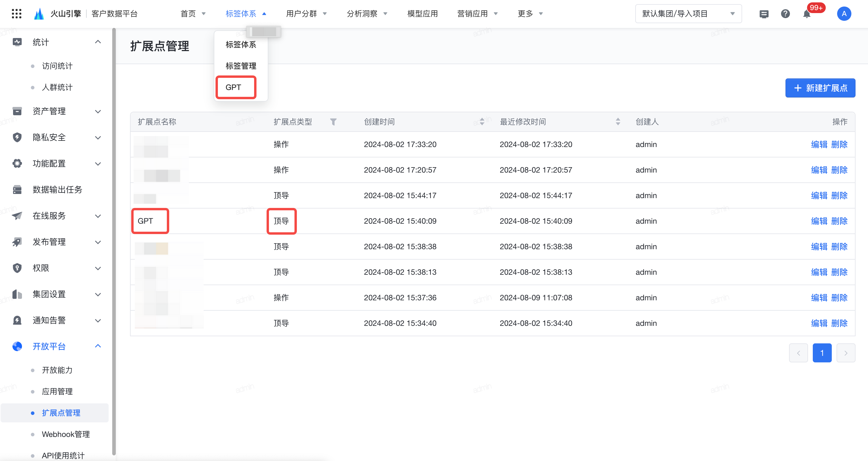Click the 扩展点名称 column header
The width and height of the screenshot is (868, 461).
(x=157, y=122)
